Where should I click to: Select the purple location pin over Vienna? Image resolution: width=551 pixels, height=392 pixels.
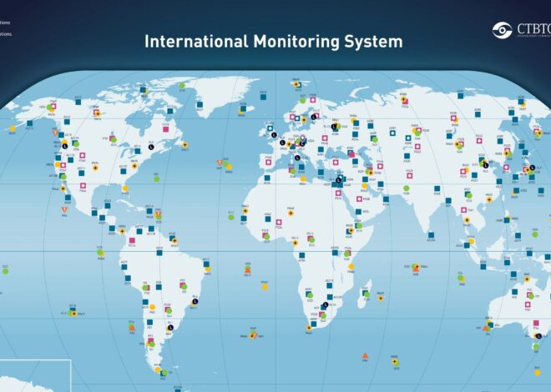point(303,138)
